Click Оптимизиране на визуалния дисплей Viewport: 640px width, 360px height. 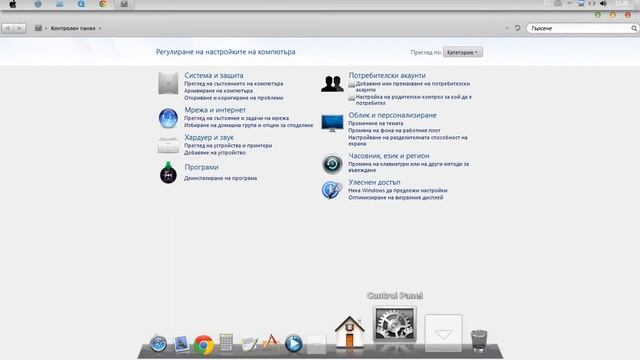point(396,198)
